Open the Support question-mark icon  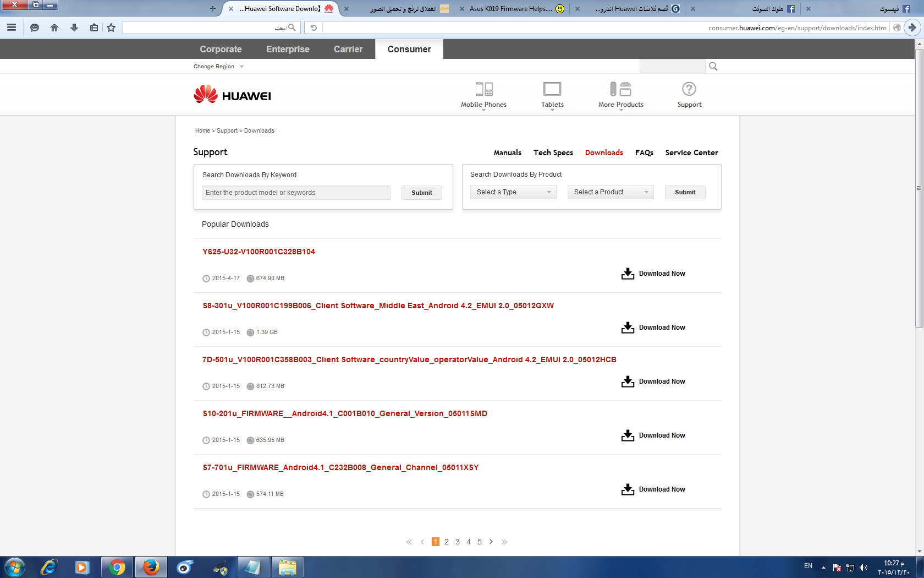[689, 95]
